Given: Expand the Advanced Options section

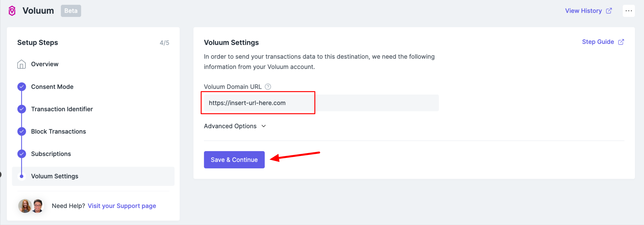Looking at the screenshot, I should (x=230, y=126).
